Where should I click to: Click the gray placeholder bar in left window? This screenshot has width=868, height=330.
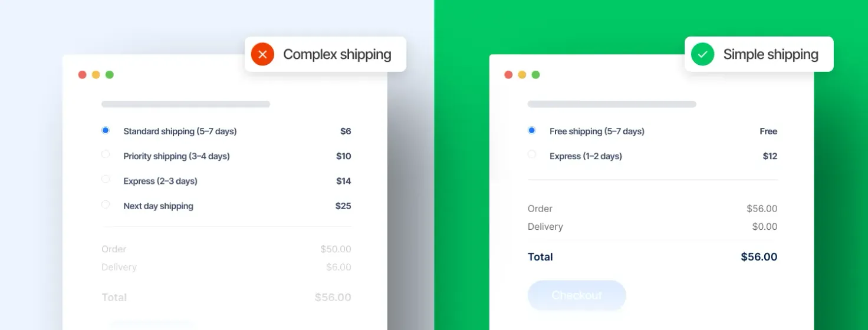(x=186, y=104)
